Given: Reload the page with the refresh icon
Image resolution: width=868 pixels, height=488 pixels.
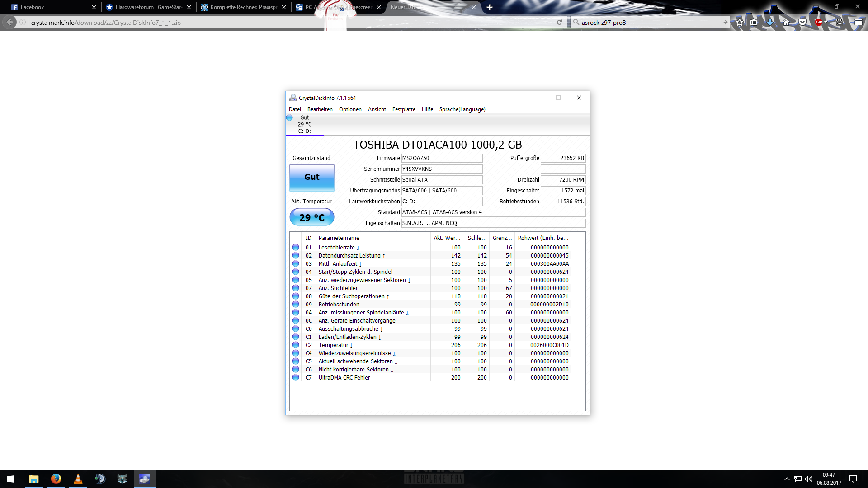Looking at the screenshot, I should click(559, 22).
